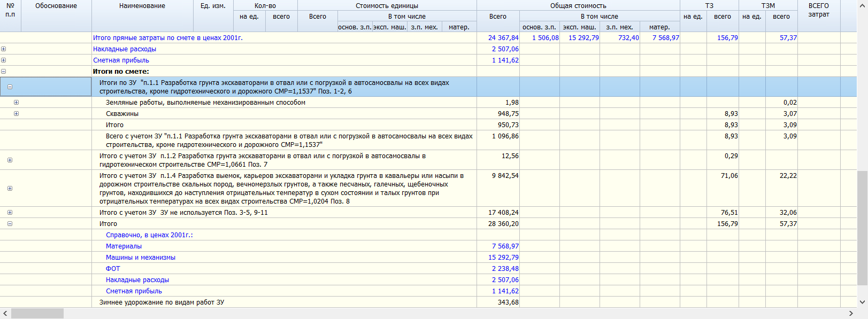Expand the top Сметная прибыль row
The height and width of the screenshot is (319, 868).
4,60
